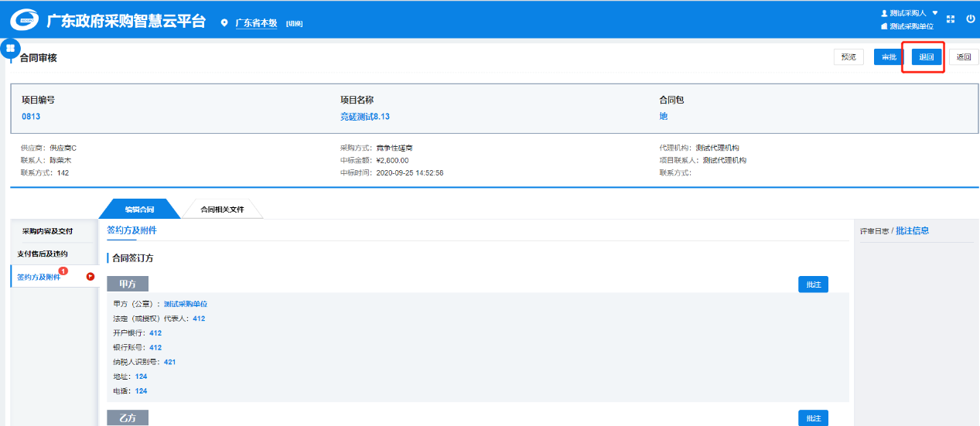The height and width of the screenshot is (426, 980).
Task: Click the red flag icon beside 签约方及附件
Action: click(x=90, y=277)
